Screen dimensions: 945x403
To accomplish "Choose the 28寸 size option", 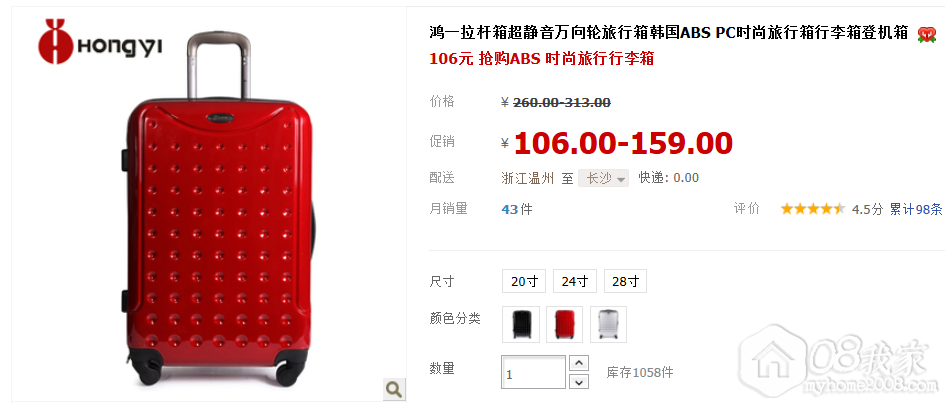I will pos(625,281).
